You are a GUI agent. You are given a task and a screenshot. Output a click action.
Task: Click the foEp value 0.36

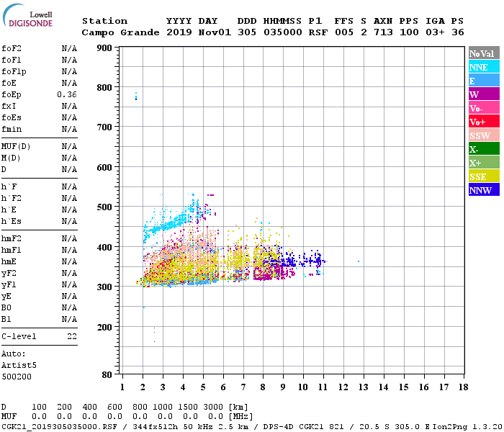[x=67, y=94]
